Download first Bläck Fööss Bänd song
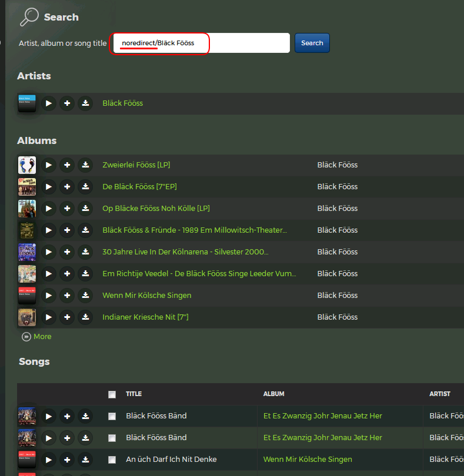 pos(85,416)
